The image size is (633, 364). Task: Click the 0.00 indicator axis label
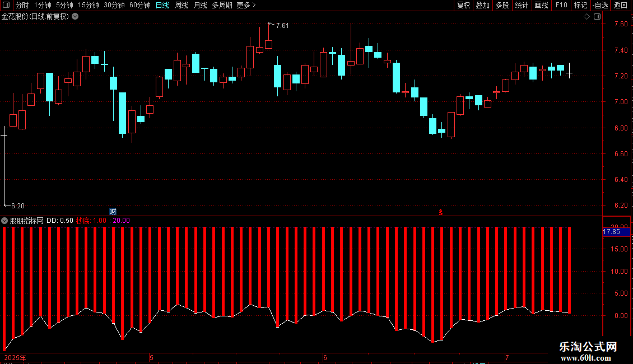621,316
